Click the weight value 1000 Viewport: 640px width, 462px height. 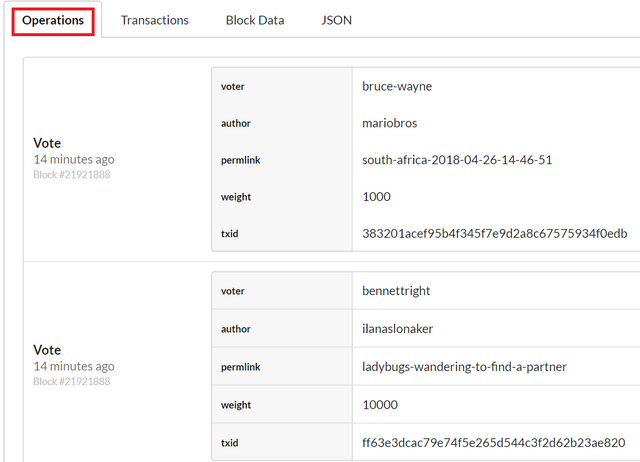(377, 197)
